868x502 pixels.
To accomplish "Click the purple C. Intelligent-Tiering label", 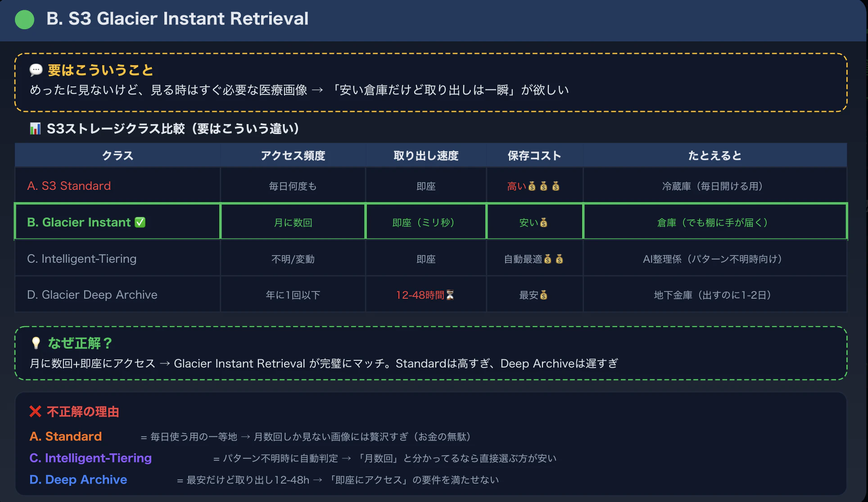I will tap(90, 458).
